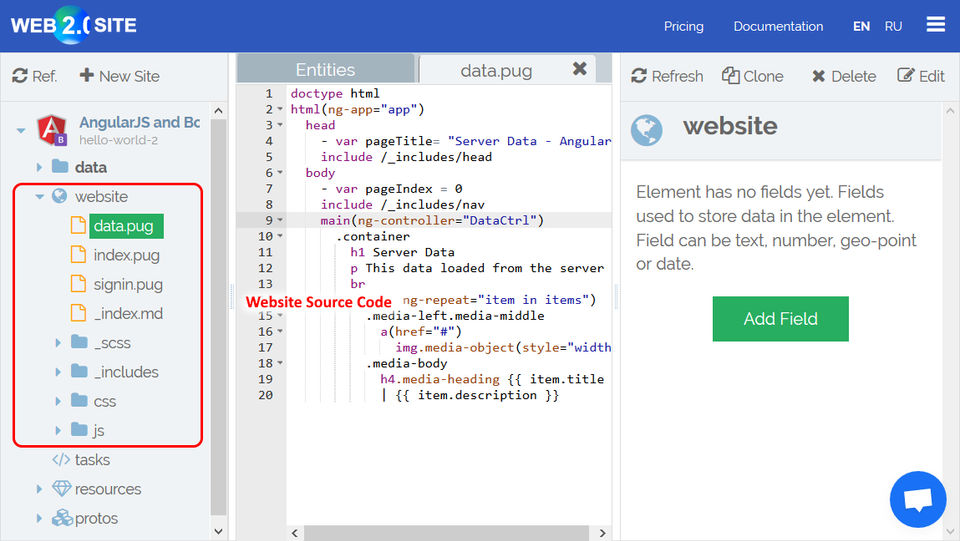Image resolution: width=960 pixels, height=541 pixels.
Task: Click the website globe icon in tree
Action: coord(59,196)
